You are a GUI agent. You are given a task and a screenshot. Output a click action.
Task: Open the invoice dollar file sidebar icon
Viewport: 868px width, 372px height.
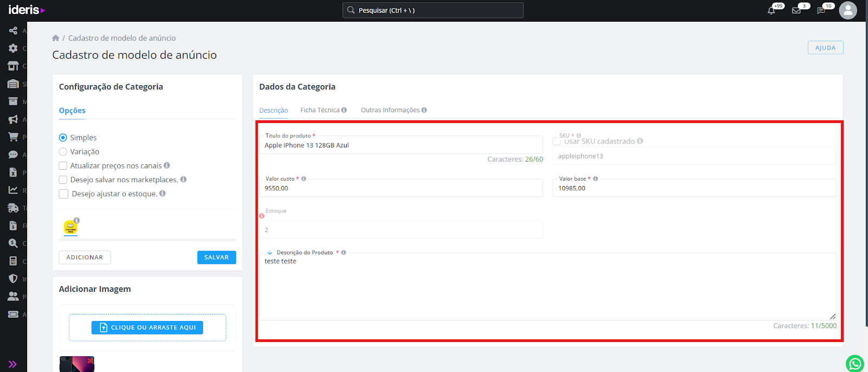pyautogui.click(x=13, y=226)
